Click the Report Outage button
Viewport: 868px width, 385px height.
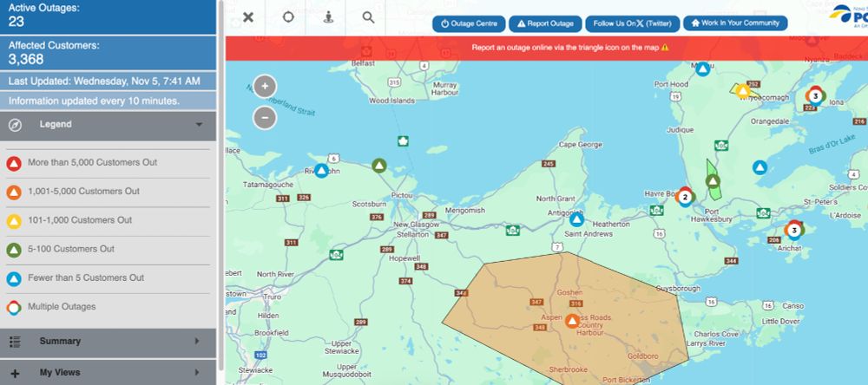click(545, 23)
